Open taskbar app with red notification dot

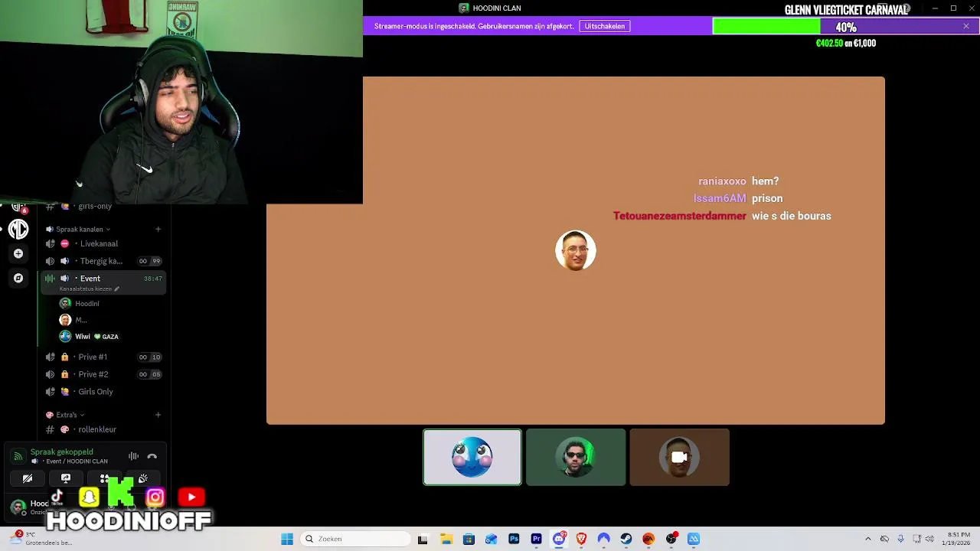[x=671, y=539]
